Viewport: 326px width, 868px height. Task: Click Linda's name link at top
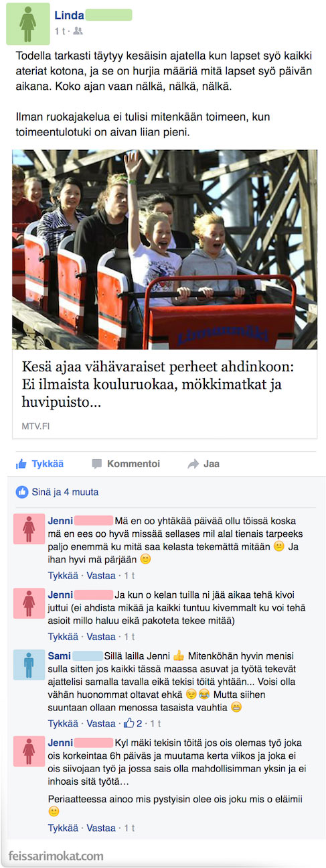[x=69, y=15]
